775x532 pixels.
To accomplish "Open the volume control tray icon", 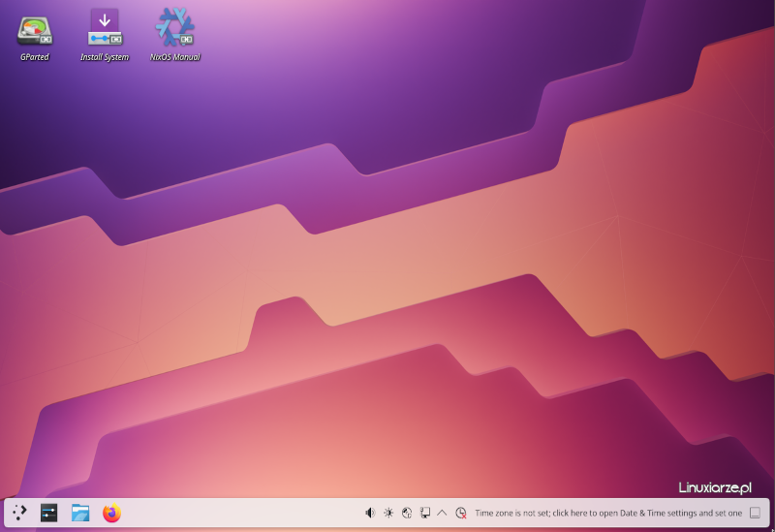I will 370,513.
